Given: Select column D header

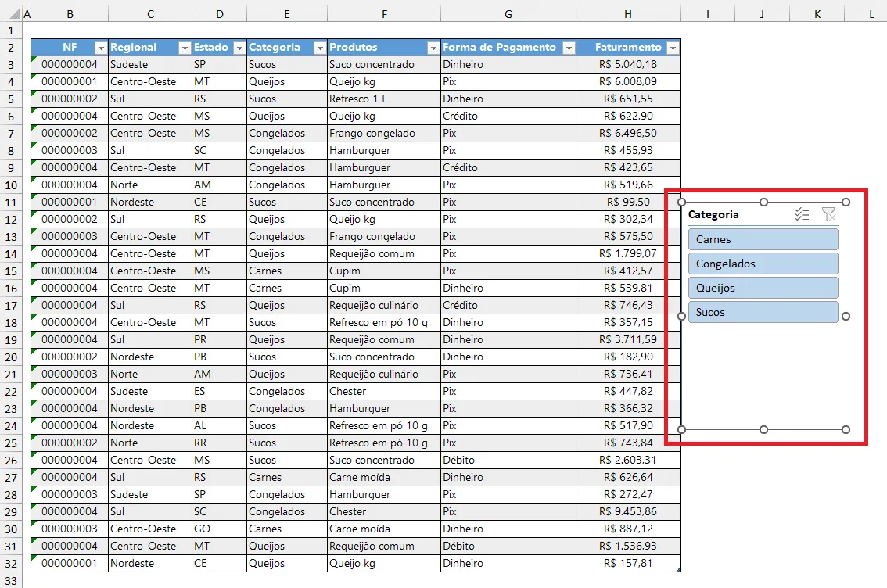Looking at the screenshot, I should pos(220,14).
